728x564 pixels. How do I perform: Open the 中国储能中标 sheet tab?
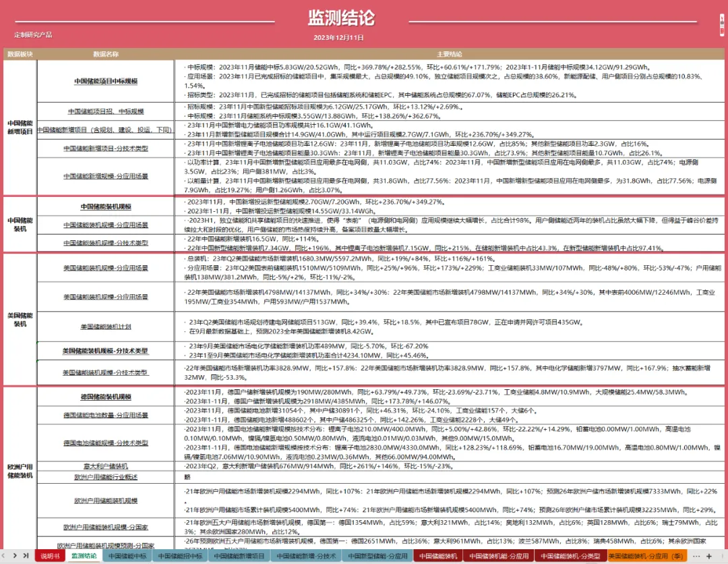pyautogui.click(x=127, y=556)
